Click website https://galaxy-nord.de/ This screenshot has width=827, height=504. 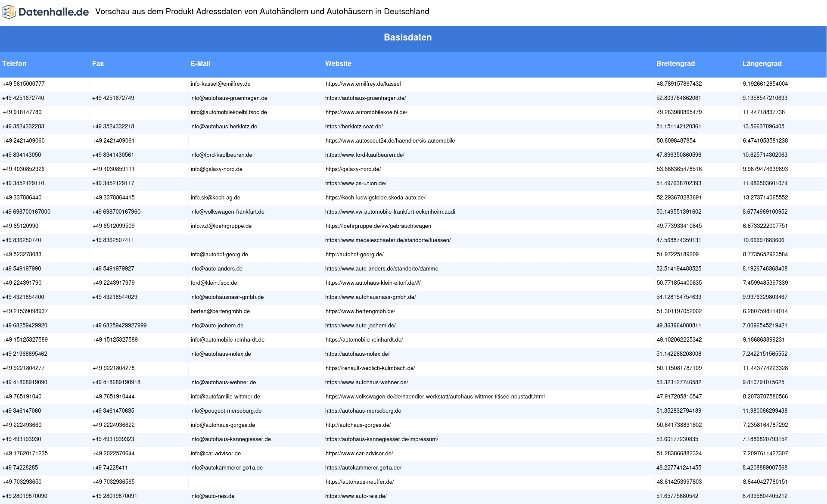coord(353,169)
